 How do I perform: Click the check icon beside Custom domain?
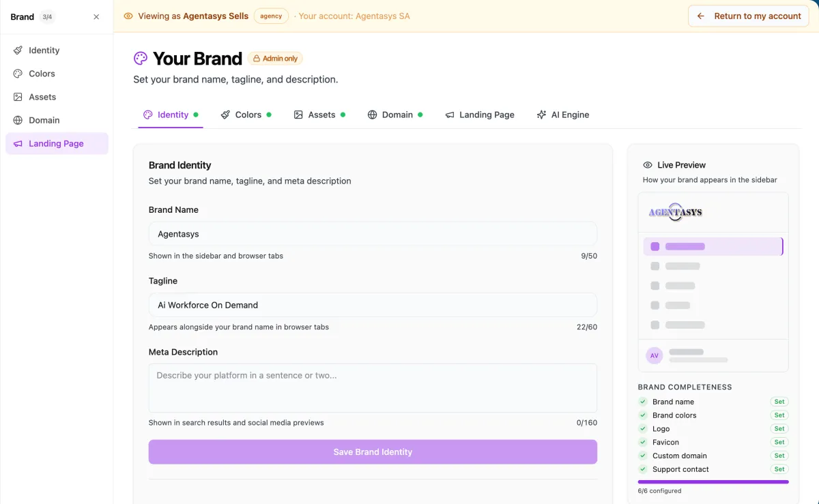pos(642,456)
